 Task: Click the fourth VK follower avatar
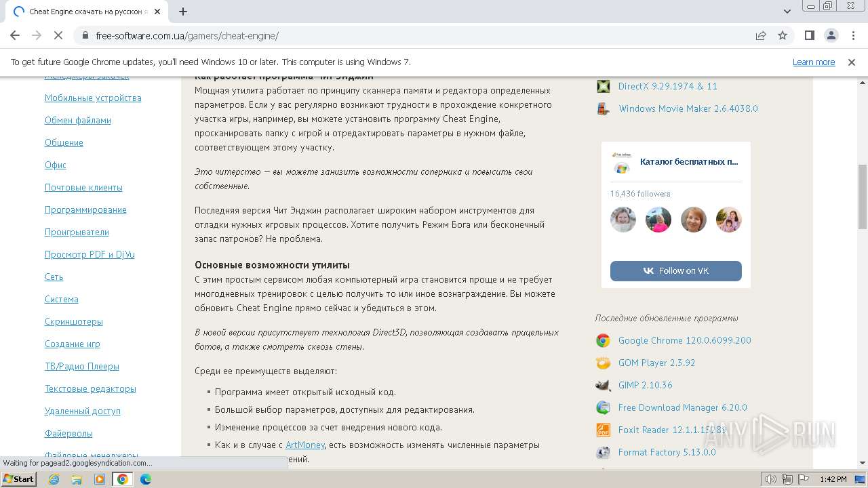pos(729,220)
